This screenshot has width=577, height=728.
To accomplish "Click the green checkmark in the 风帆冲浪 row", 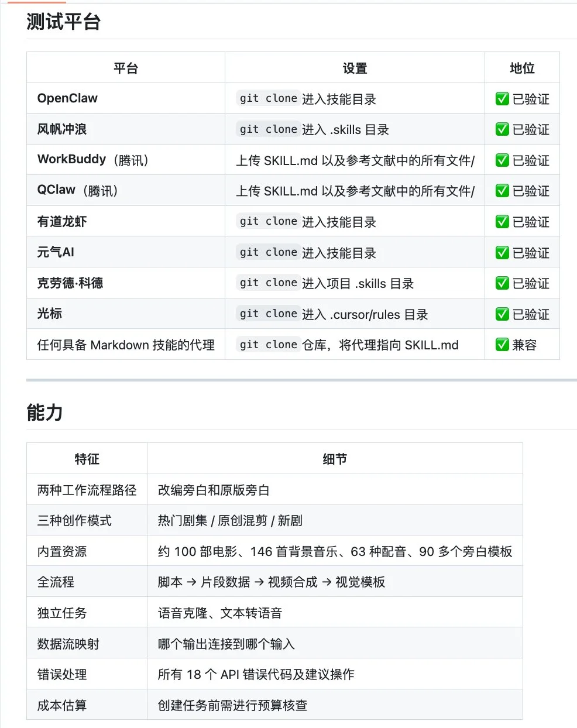I will coord(502,129).
